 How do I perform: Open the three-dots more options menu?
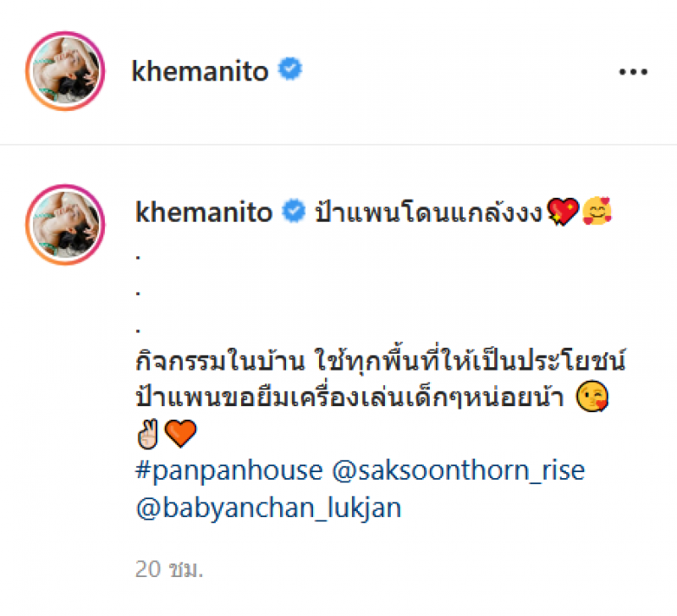pos(633,72)
